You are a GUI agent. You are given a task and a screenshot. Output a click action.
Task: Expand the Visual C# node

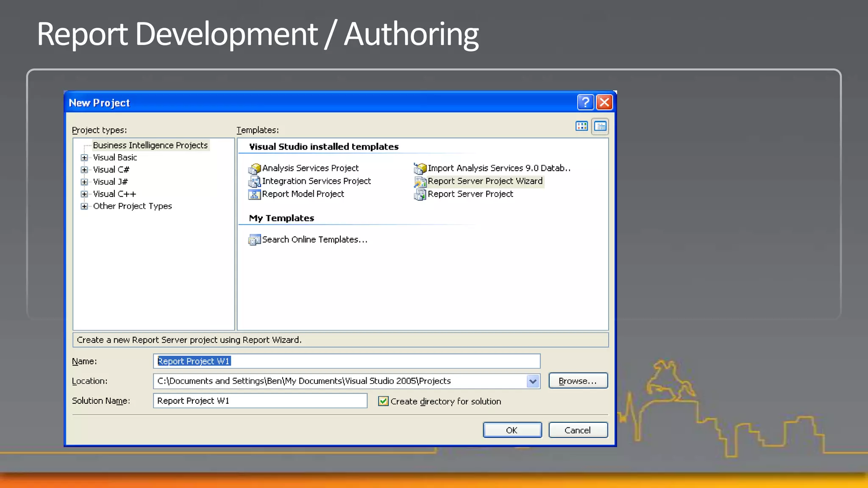(x=84, y=170)
